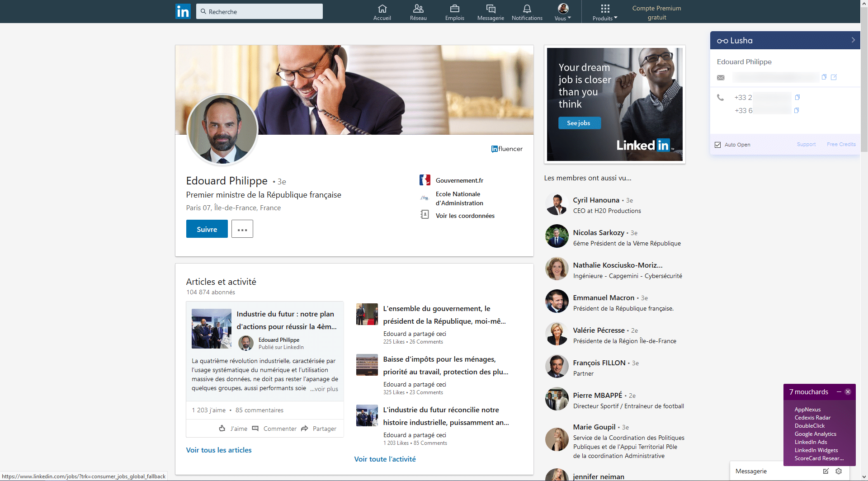Expand the Produits grid menu

click(605, 12)
